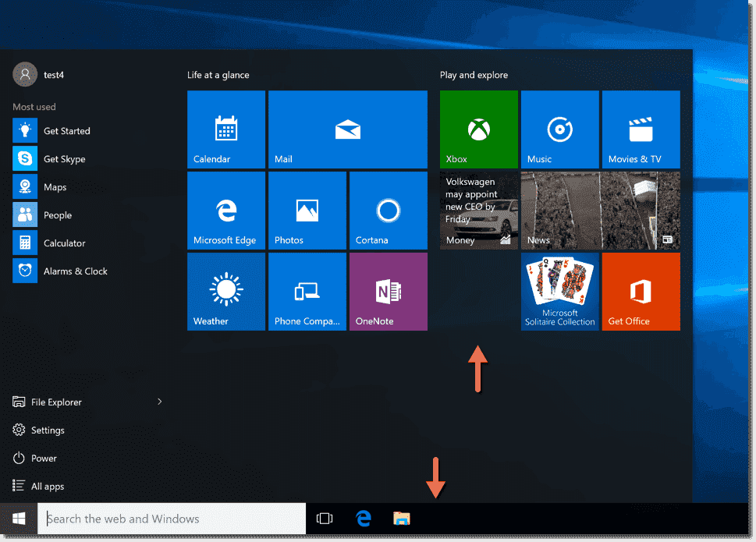Open Get Skype from Most used
This screenshot has height=542, width=756.
click(x=64, y=159)
